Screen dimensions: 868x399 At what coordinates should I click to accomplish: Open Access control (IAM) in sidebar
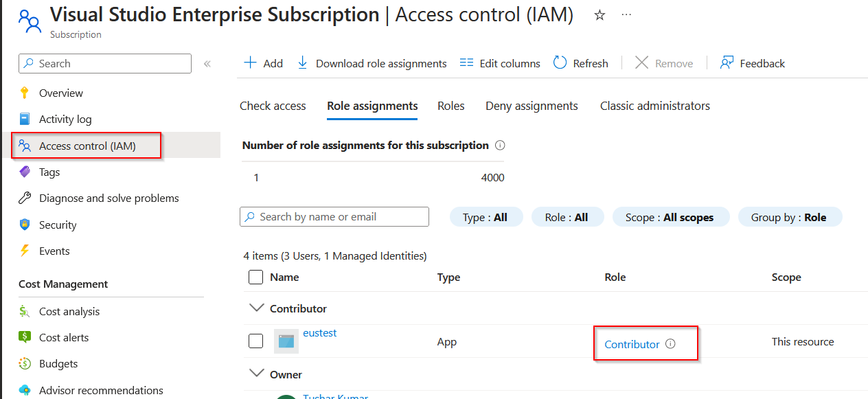pyautogui.click(x=87, y=146)
